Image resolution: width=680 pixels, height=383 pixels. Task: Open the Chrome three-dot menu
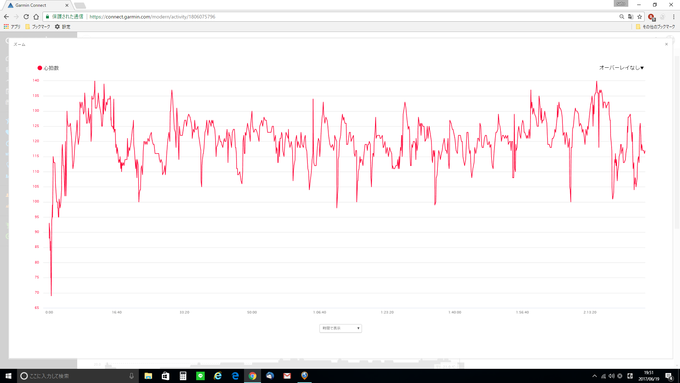pos(673,16)
